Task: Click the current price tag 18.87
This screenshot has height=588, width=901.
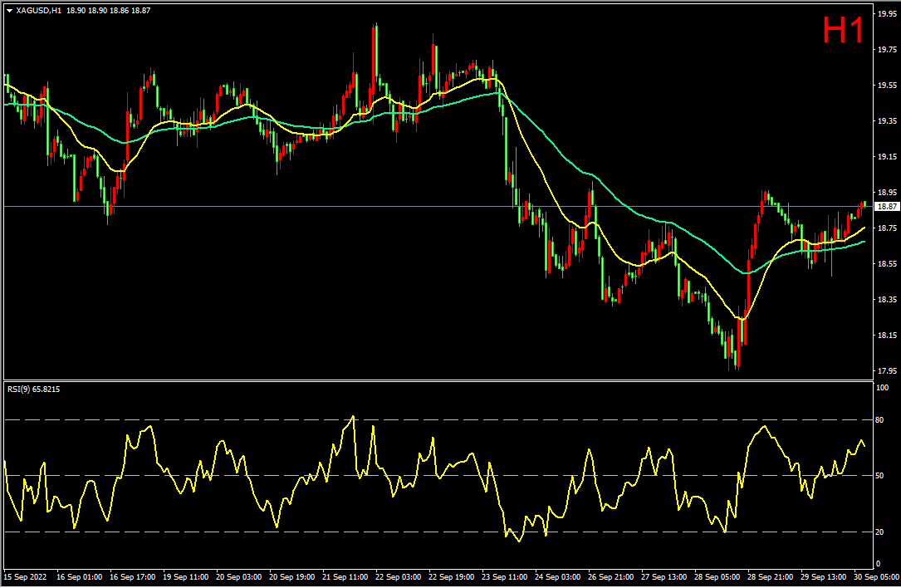Action: click(887, 206)
